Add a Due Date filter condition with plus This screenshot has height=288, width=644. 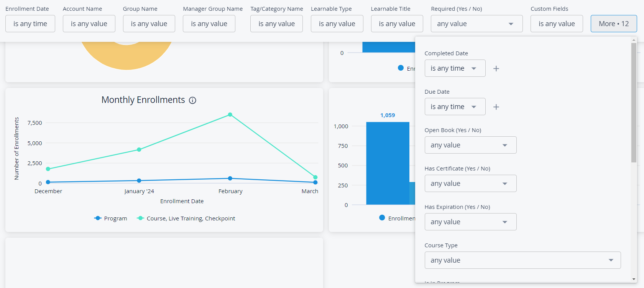point(496,107)
